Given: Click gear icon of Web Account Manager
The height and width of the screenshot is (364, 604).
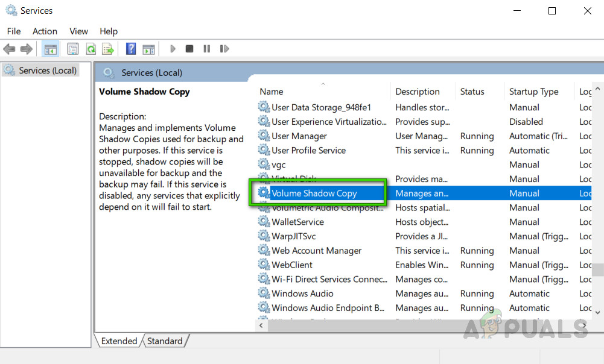Looking at the screenshot, I should click(264, 250).
